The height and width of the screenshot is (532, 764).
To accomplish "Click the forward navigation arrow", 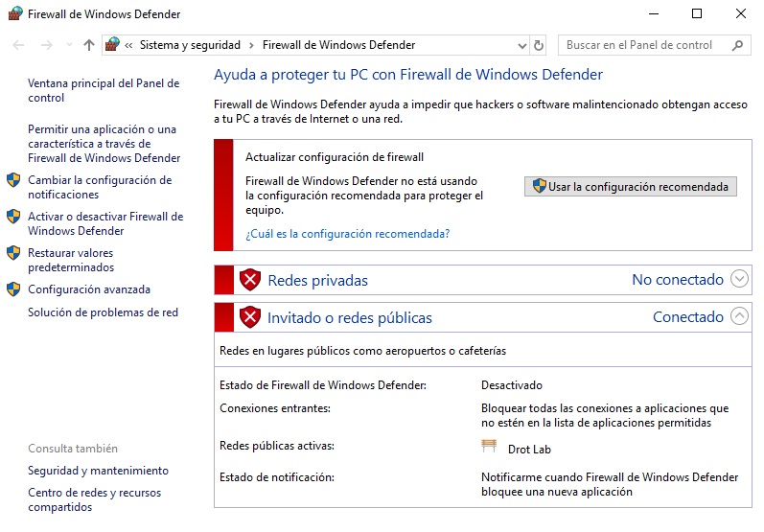I will tap(46, 45).
